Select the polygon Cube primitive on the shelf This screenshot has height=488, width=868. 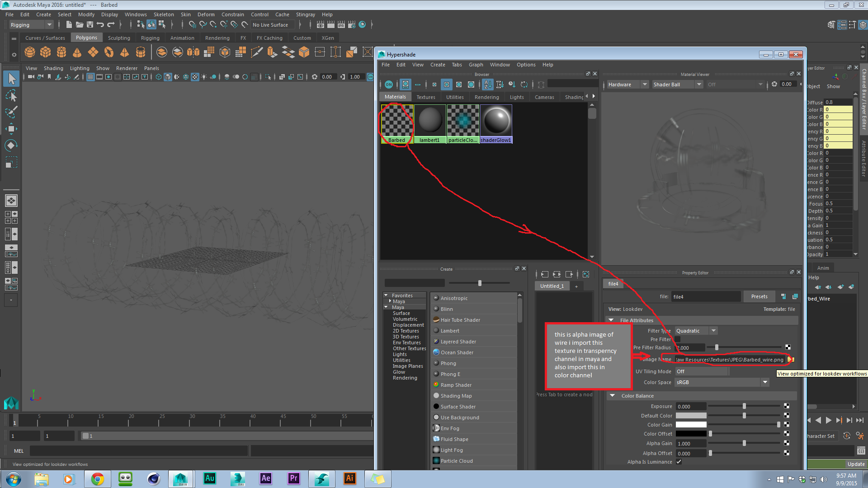(x=45, y=52)
